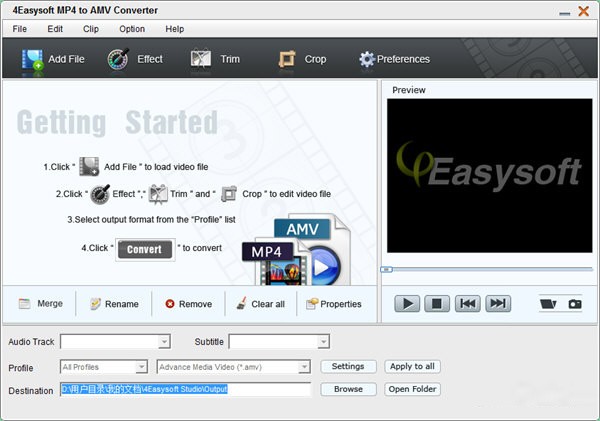The image size is (600, 421).
Task: Click Trim icon in Getting Started step 2
Action: click(158, 194)
